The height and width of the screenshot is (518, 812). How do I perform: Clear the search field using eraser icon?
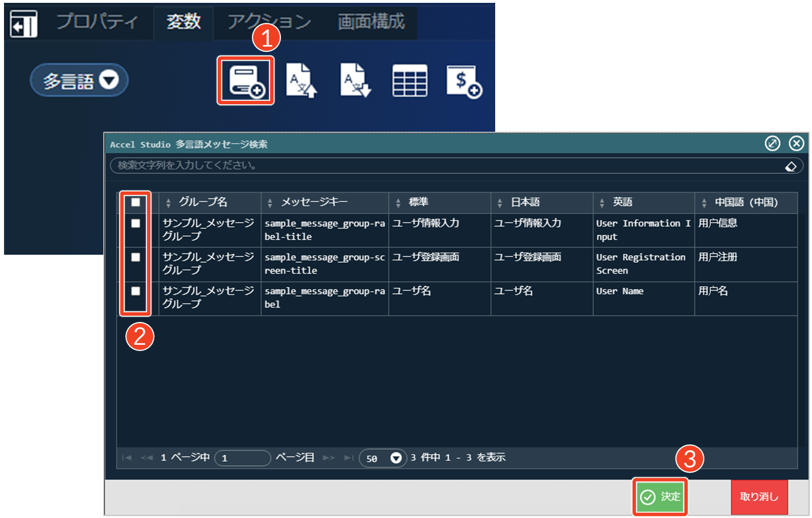[x=790, y=166]
